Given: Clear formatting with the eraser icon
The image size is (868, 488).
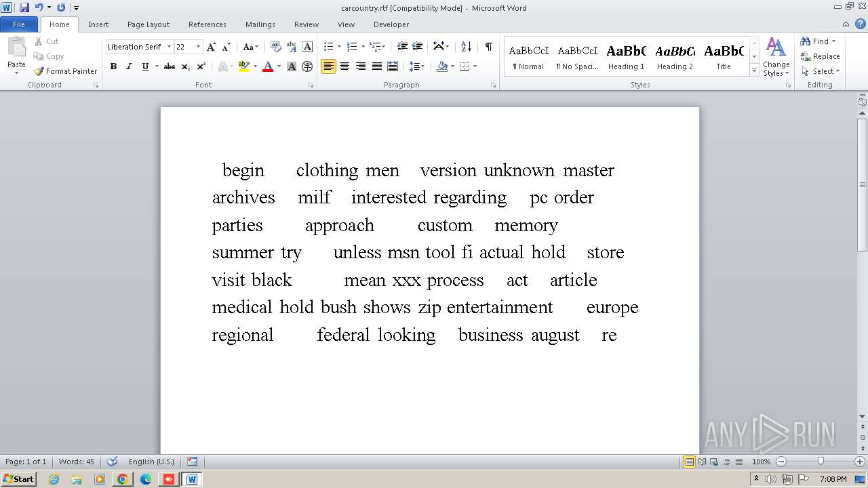Looking at the screenshot, I should point(275,47).
